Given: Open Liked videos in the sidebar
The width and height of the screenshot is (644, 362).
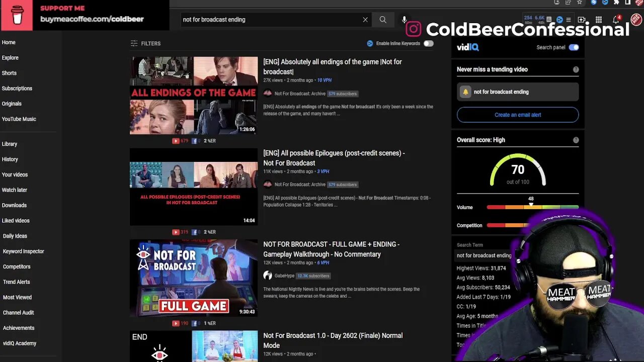Looking at the screenshot, I should (x=16, y=221).
